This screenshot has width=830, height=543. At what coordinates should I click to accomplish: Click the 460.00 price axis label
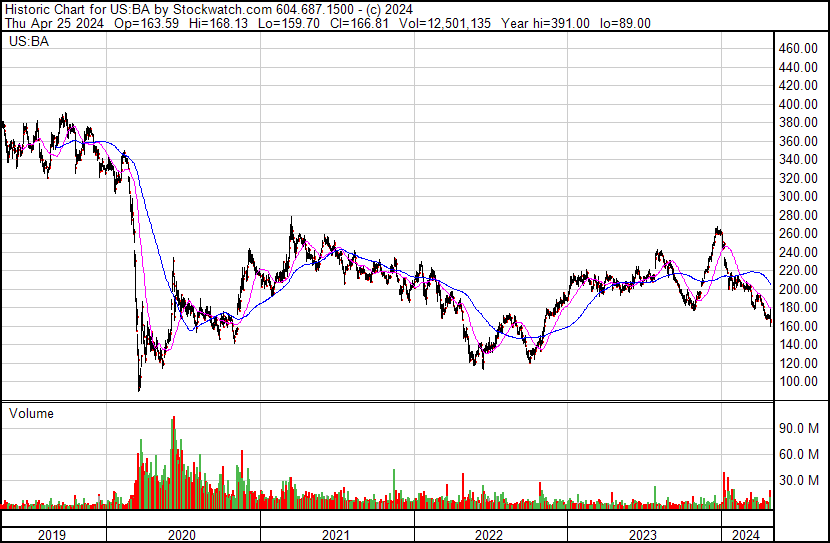[800, 48]
